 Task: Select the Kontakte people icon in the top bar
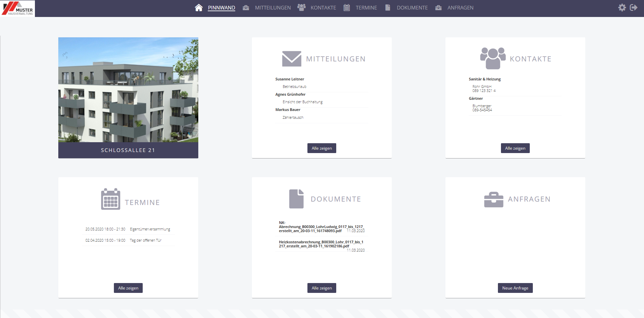(301, 7)
